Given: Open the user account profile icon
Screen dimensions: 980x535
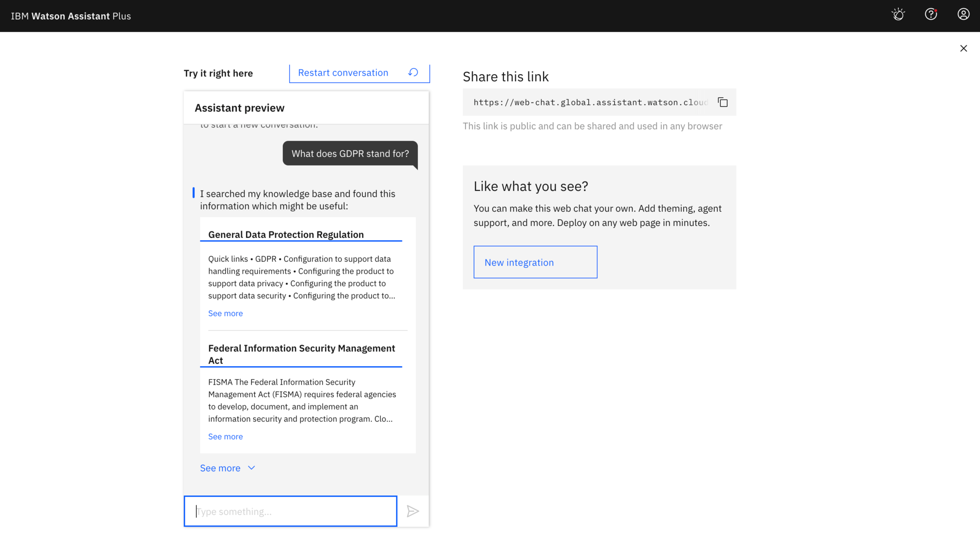Looking at the screenshot, I should [x=963, y=14].
